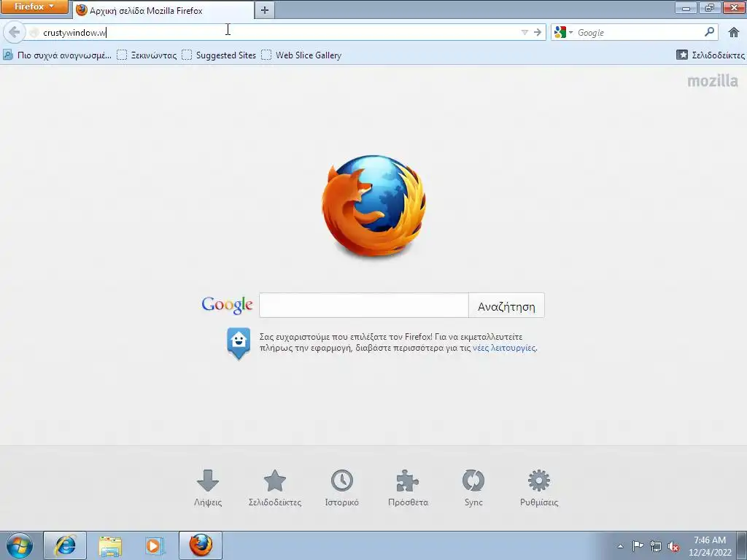Click the site identity icon in address bar
The width and height of the screenshot is (747, 560).
[34, 32]
